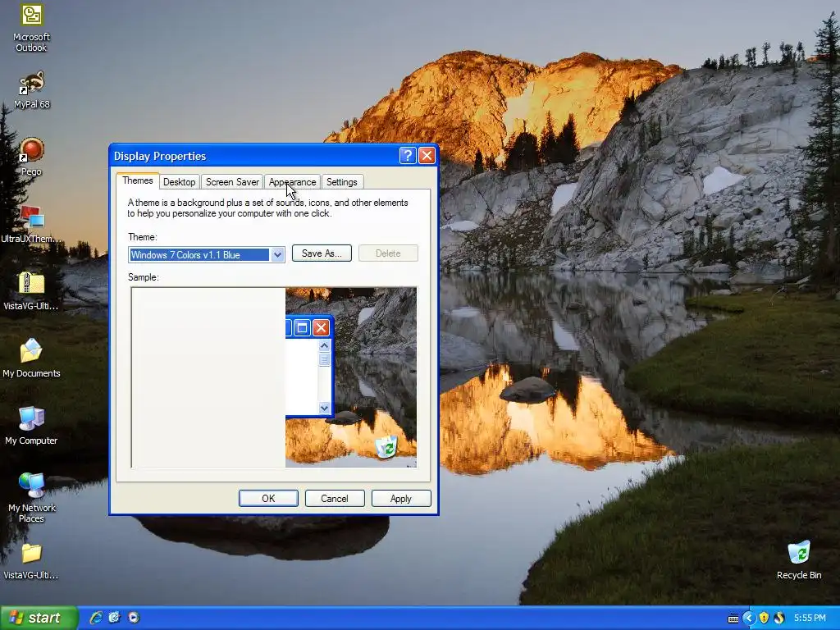Click the sample scrollbar up arrow
Viewport: 840px width, 630px height.
point(324,345)
